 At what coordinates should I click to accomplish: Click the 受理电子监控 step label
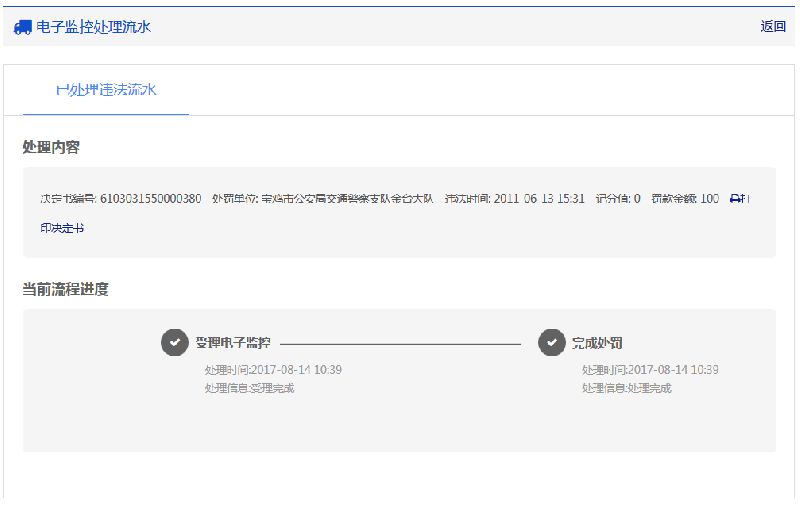coord(232,343)
